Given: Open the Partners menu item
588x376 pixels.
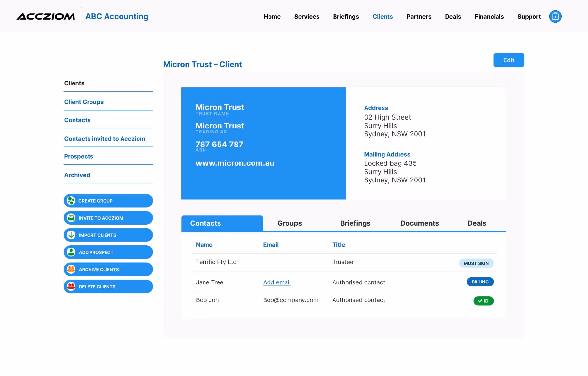Looking at the screenshot, I should [419, 17].
